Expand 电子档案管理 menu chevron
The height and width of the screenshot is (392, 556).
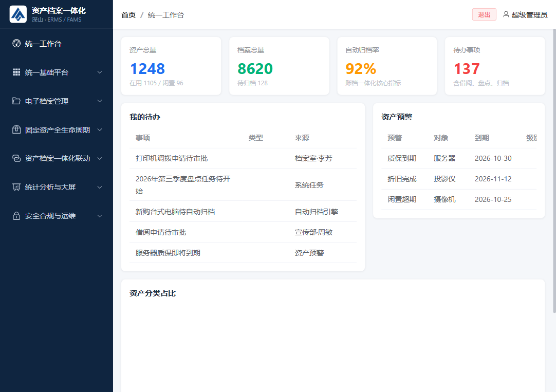point(100,101)
